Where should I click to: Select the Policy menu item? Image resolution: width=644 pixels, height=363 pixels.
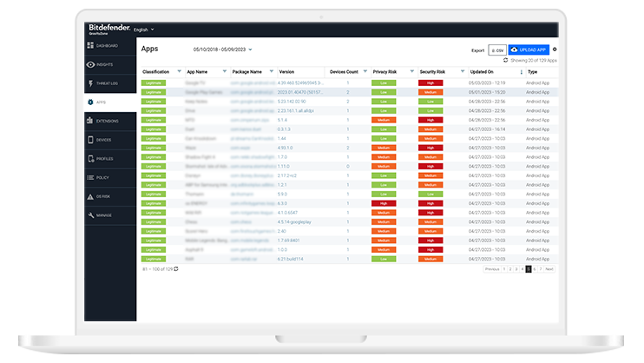pos(107,177)
